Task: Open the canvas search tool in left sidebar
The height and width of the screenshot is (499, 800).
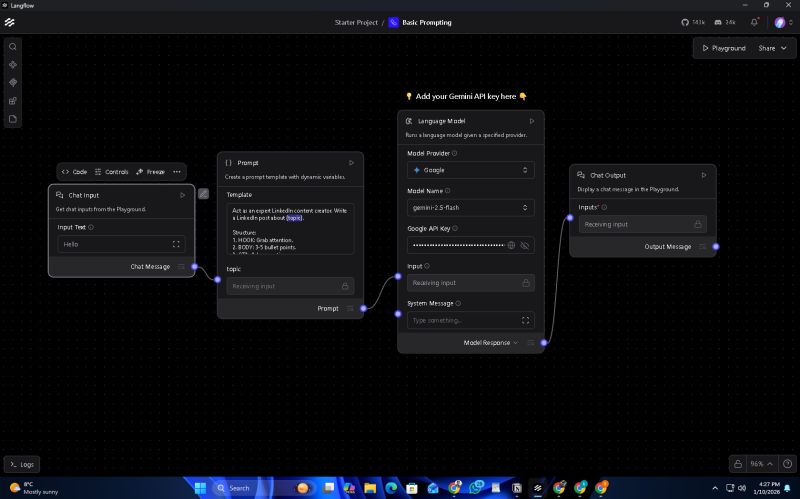Action: point(13,47)
